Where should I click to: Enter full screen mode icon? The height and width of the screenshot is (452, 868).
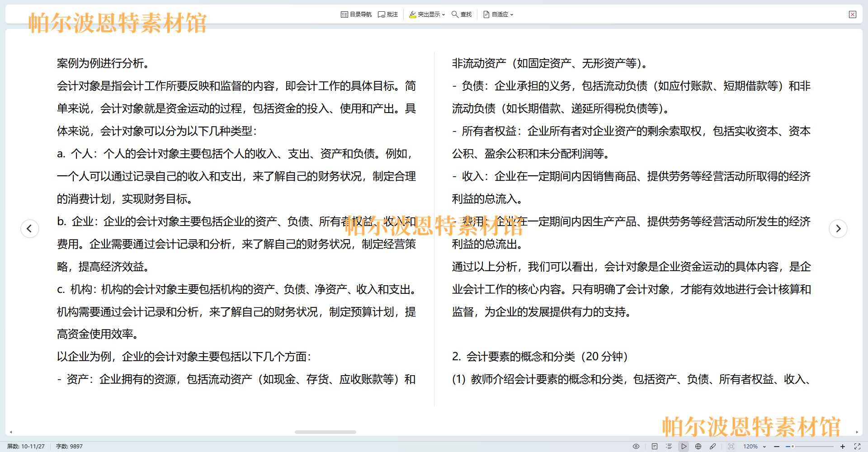click(x=857, y=446)
